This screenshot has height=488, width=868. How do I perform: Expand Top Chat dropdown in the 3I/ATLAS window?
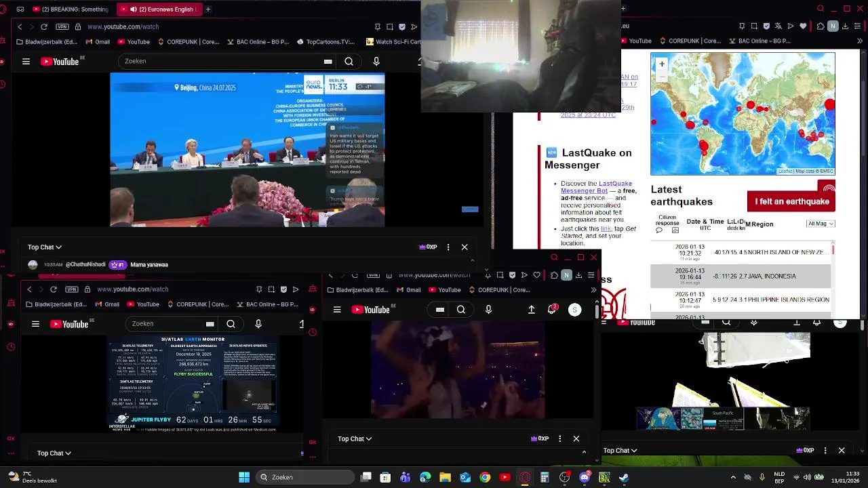[x=54, y=453]
